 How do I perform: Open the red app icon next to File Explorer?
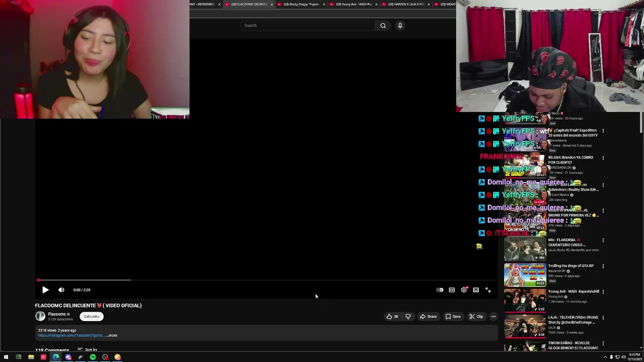click(43, 357)
